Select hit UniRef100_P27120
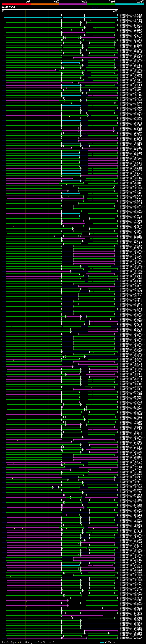 (131, 47)
